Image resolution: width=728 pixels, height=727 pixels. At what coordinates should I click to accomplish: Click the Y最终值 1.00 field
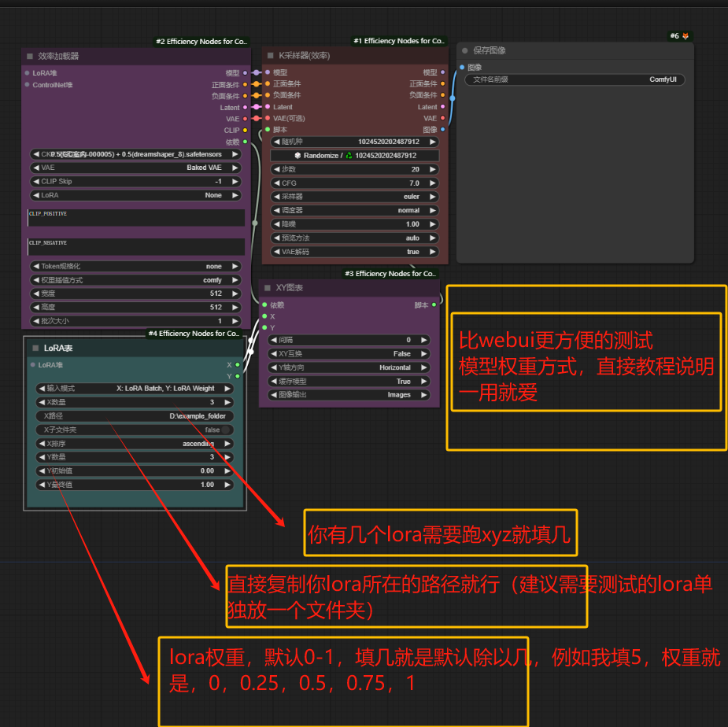coord(135,485)
